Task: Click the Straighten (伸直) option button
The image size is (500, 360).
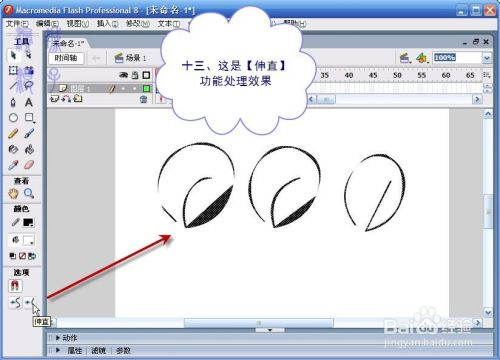Action: click(x=29, y=303)
